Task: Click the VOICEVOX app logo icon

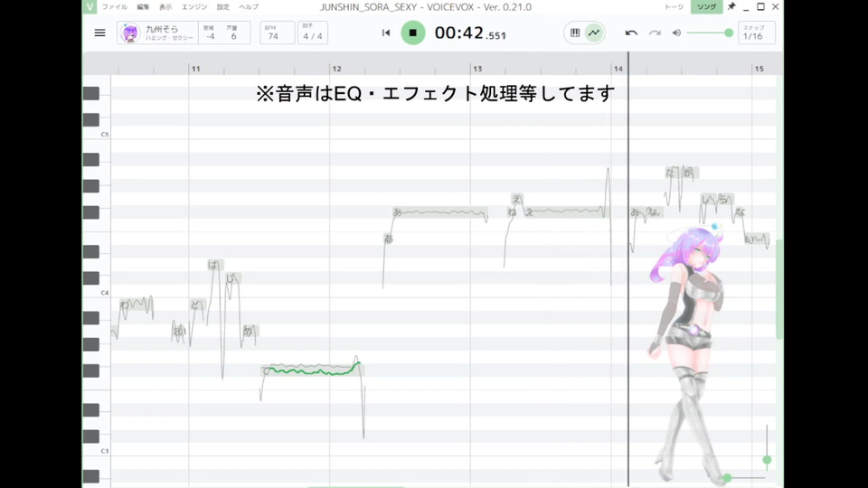Action: (90, 6)
